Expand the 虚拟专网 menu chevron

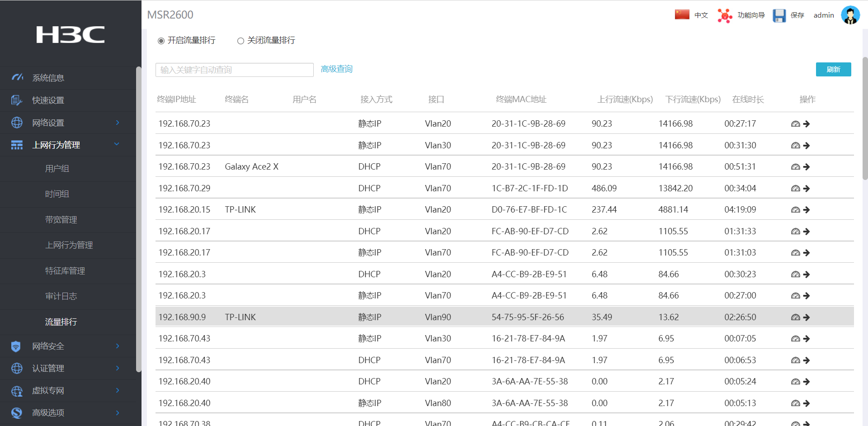118,390
